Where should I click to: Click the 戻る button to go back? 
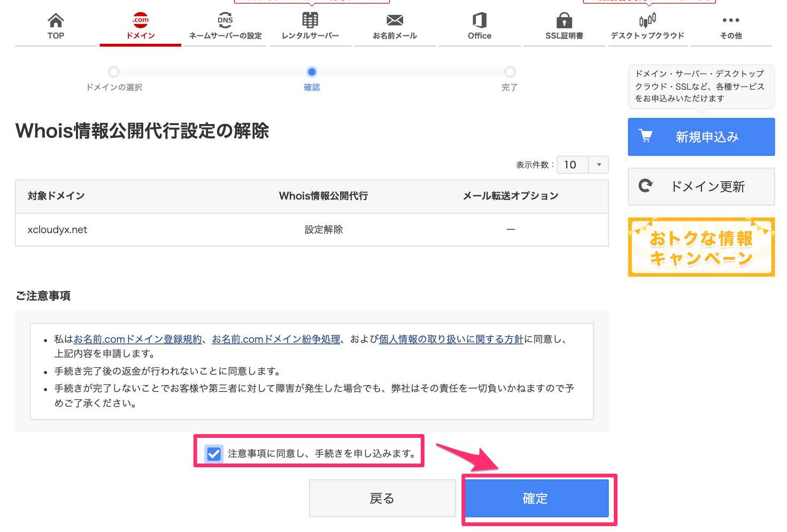click(x=382, y=498)
